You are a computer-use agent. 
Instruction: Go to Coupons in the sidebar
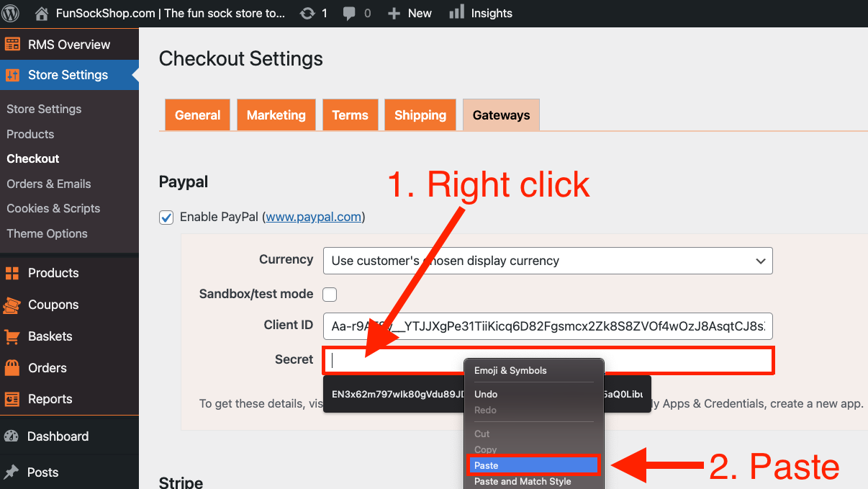pyautogui.click(x=53, y=305)
